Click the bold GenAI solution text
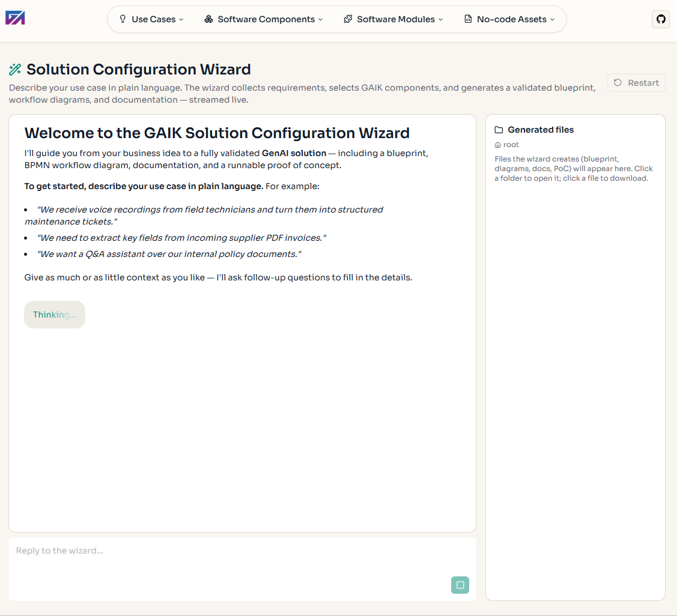Viewport: 677px width, 616px height. [294, 153]
